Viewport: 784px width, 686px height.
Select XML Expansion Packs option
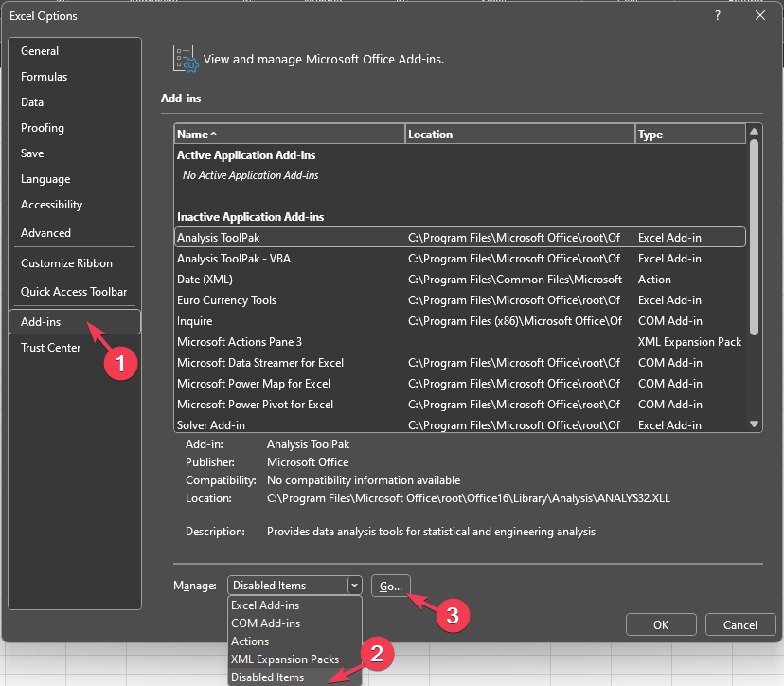coord(285,659)
